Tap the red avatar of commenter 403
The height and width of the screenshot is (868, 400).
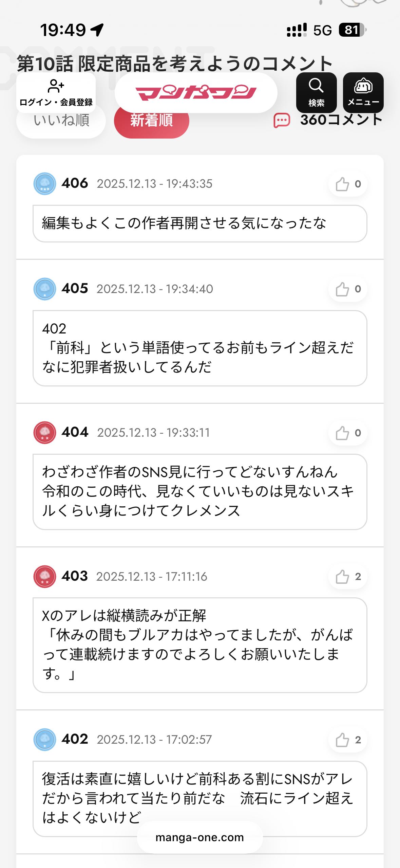coord(45,576)
